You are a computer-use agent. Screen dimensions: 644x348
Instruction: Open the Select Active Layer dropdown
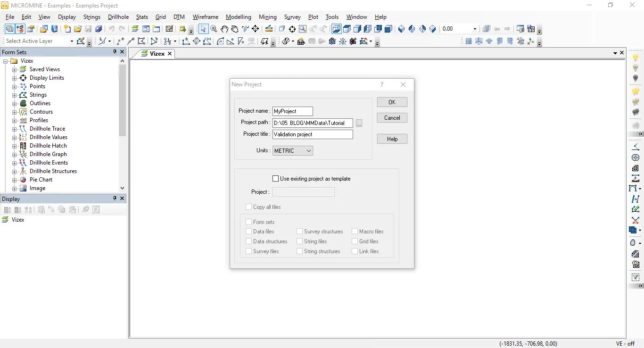tap(72, 41)
